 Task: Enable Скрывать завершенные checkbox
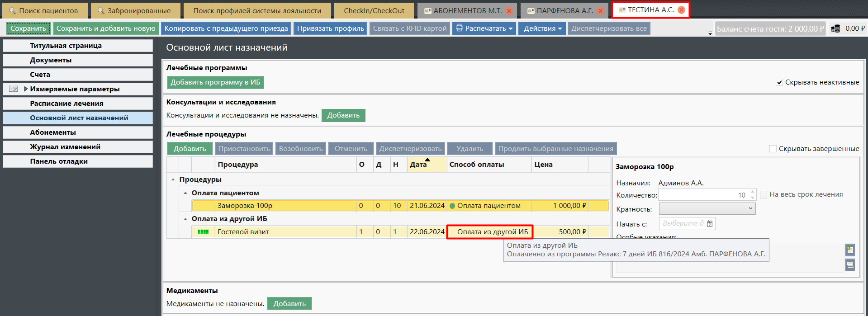(x=773, y=149)
